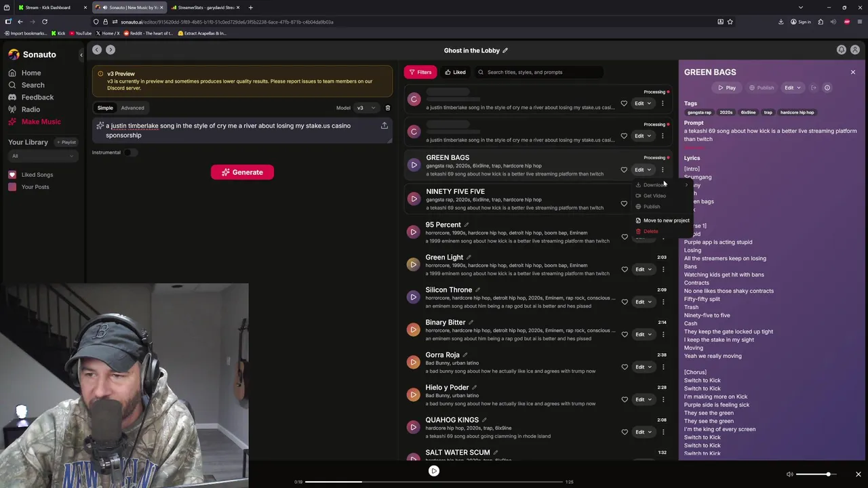Open Feedback Discord link in sidebar
868x488 pixels.
[x=31, y=97]
